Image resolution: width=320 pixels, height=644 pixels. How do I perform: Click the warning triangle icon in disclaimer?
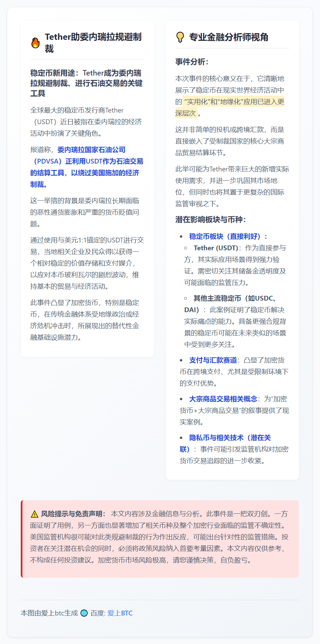34,514
